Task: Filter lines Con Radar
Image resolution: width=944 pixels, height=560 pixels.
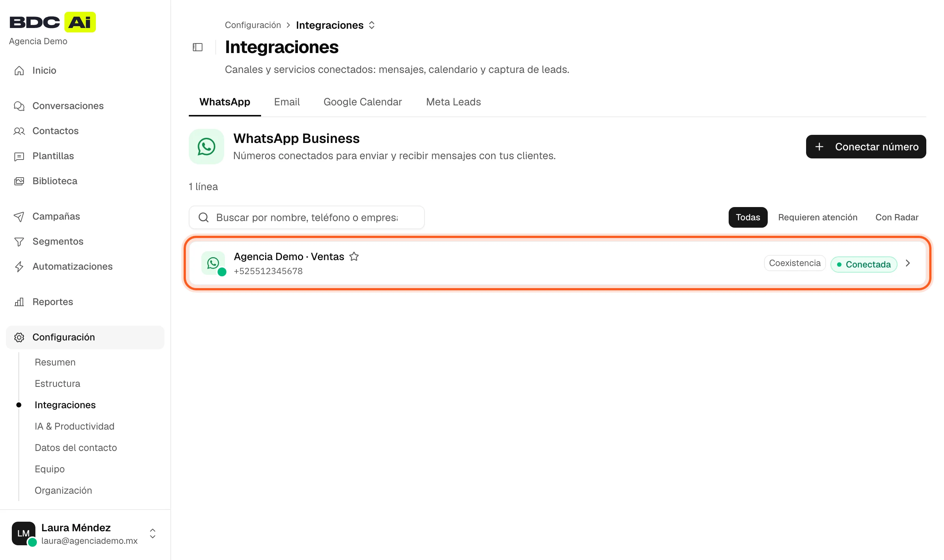Action: (897, 217)
